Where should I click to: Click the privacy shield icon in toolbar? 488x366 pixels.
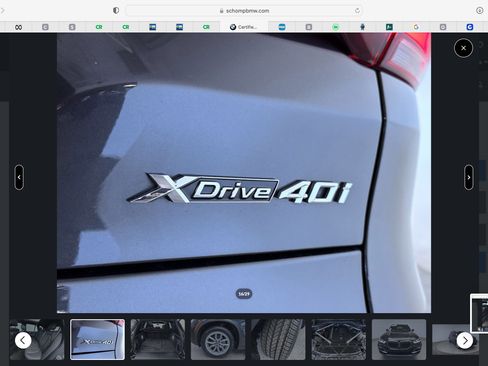(x=116, y=11)
